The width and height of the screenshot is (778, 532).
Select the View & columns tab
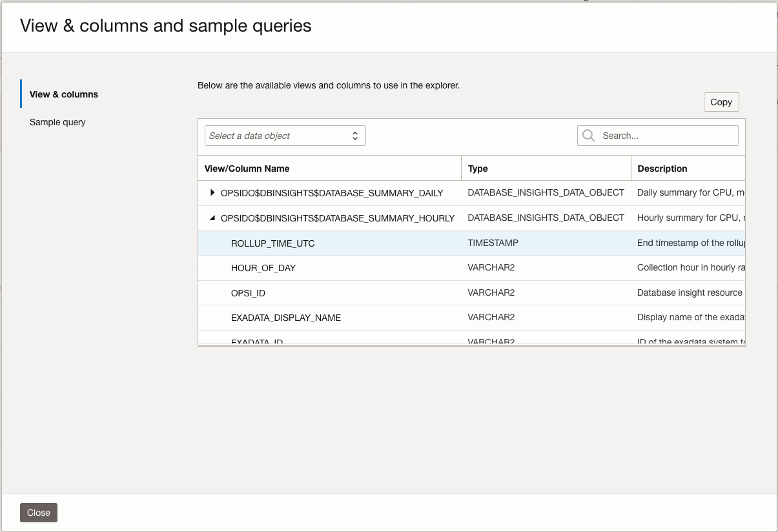coord(64,94)
